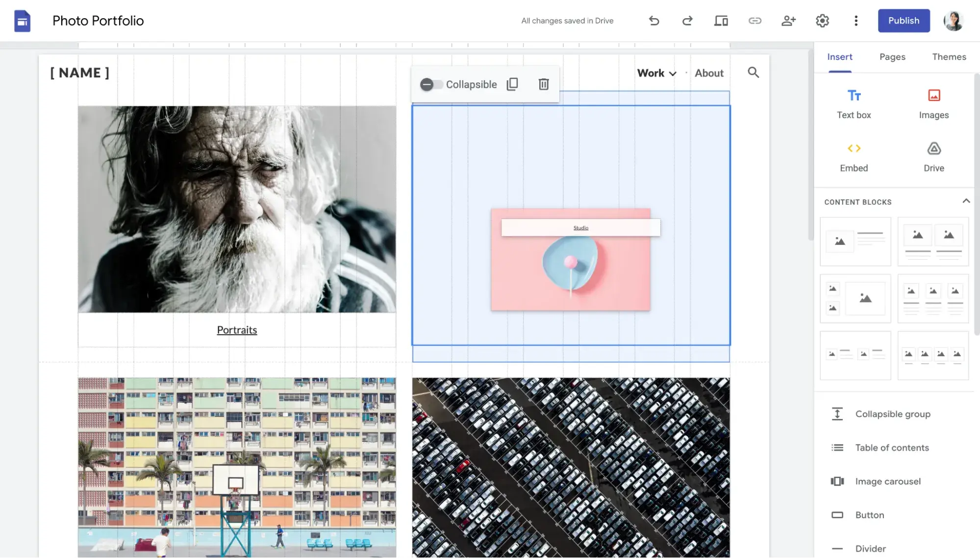Collapse the Content Blocks section
The image size is (980, 558).
pos(966,201)
